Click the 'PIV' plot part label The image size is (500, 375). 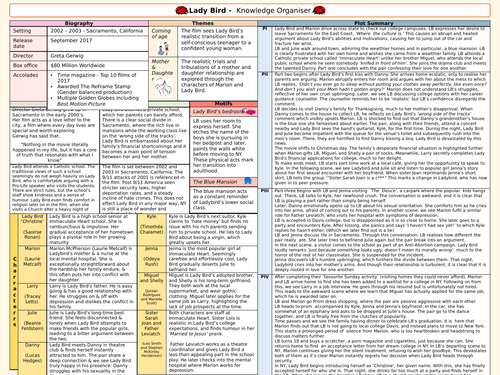tap(265, 277)
